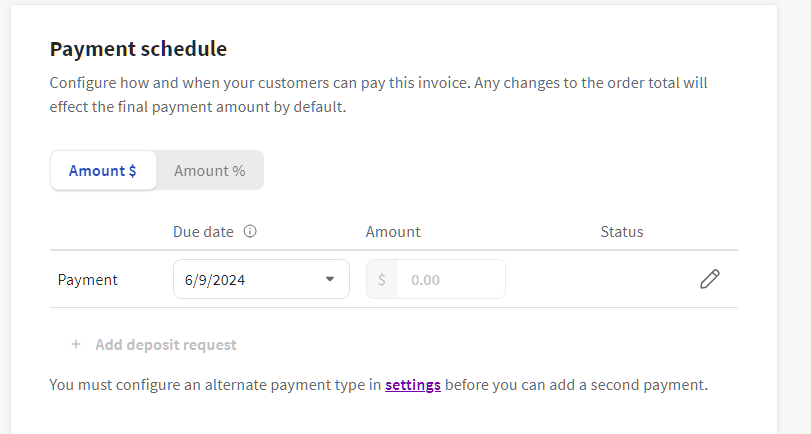Click the Amount column header
Viewport: 811px width, 434px height.
[x=393, y=231]
